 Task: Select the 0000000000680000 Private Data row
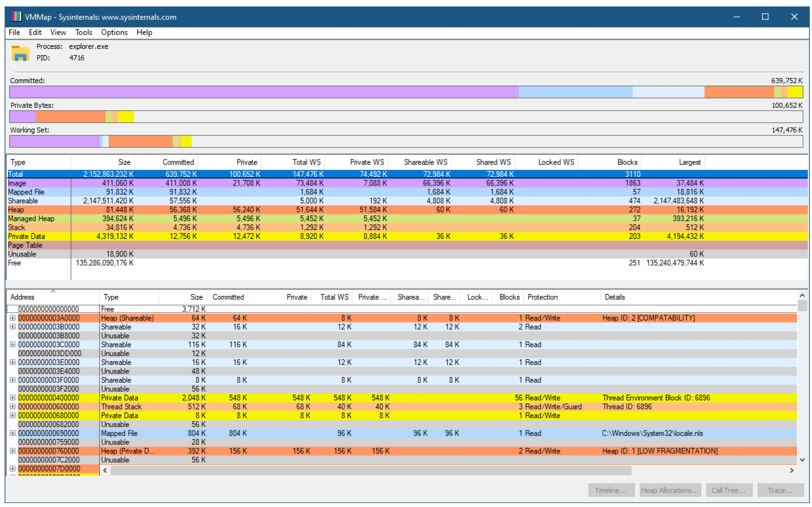point(402,415)
